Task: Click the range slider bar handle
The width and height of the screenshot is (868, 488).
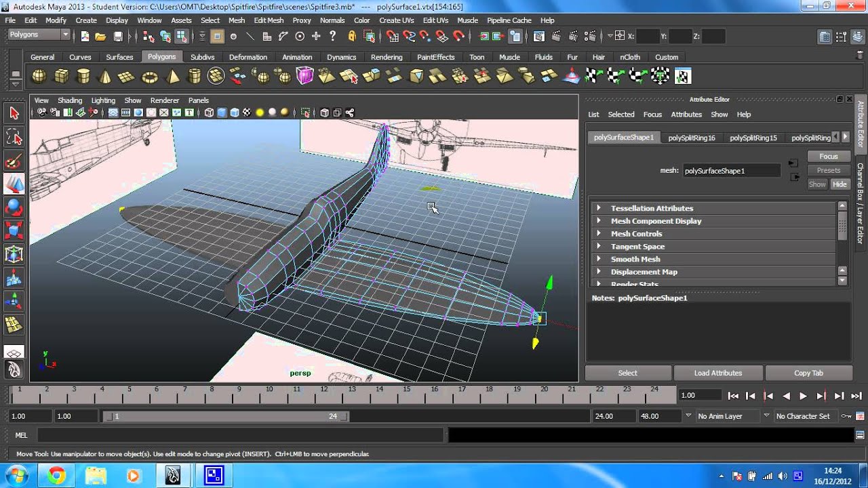Action: [225, 416]
